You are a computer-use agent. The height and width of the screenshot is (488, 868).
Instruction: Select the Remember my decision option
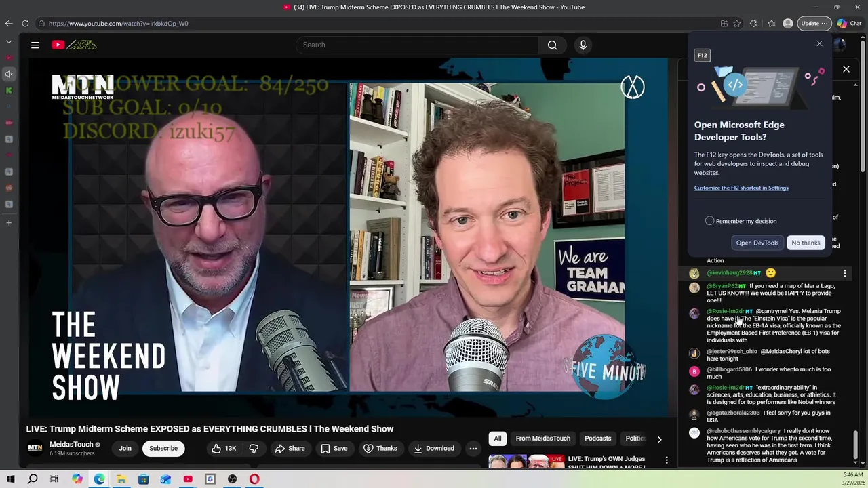point(709,221)
